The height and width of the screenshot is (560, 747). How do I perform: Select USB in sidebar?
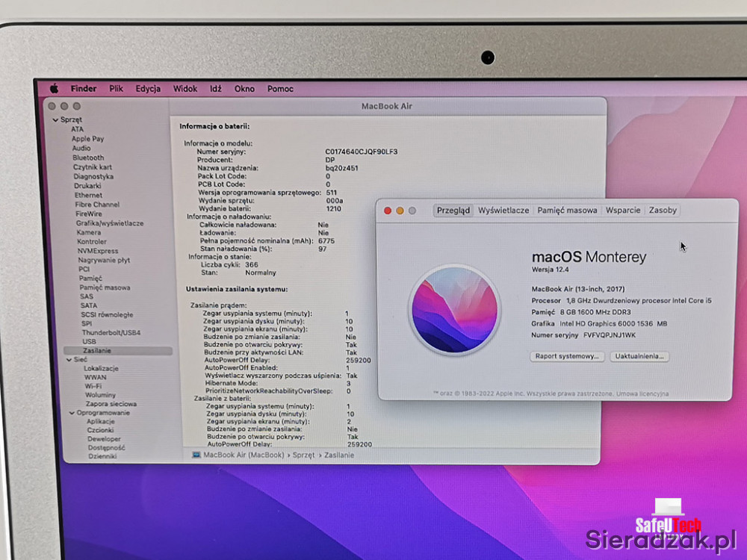pos(89,341)
